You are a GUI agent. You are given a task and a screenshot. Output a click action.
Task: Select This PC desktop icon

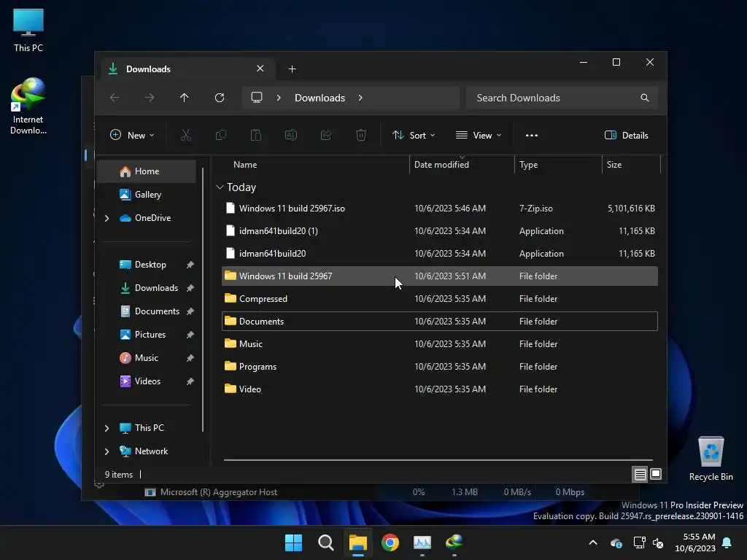point(28,30)
